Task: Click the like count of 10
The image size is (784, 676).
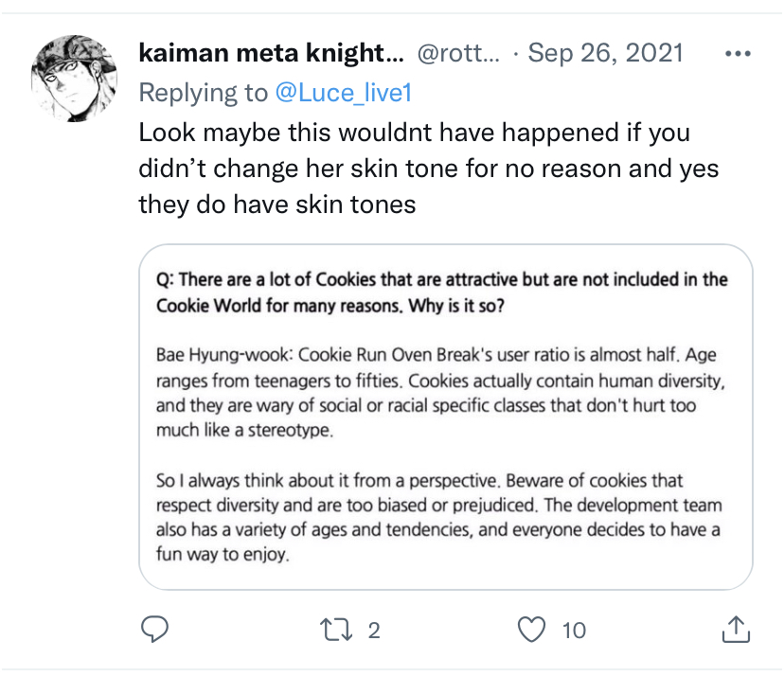Action: pos(574,631)
